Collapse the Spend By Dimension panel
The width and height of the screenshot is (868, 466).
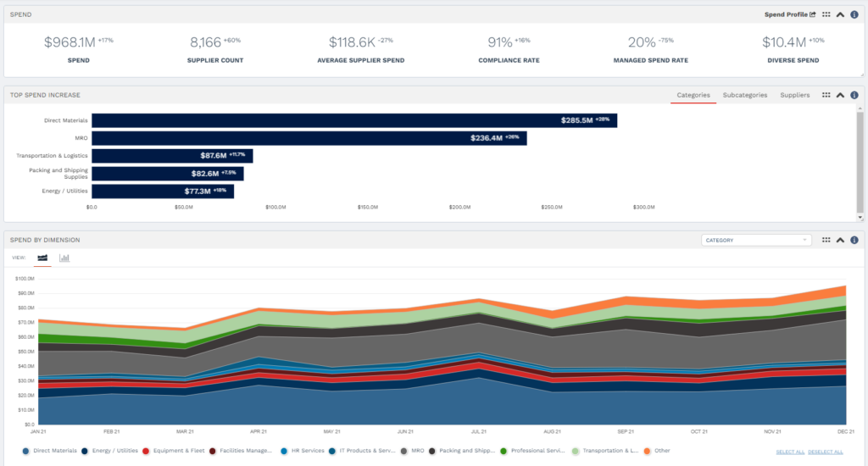(840, 240)
